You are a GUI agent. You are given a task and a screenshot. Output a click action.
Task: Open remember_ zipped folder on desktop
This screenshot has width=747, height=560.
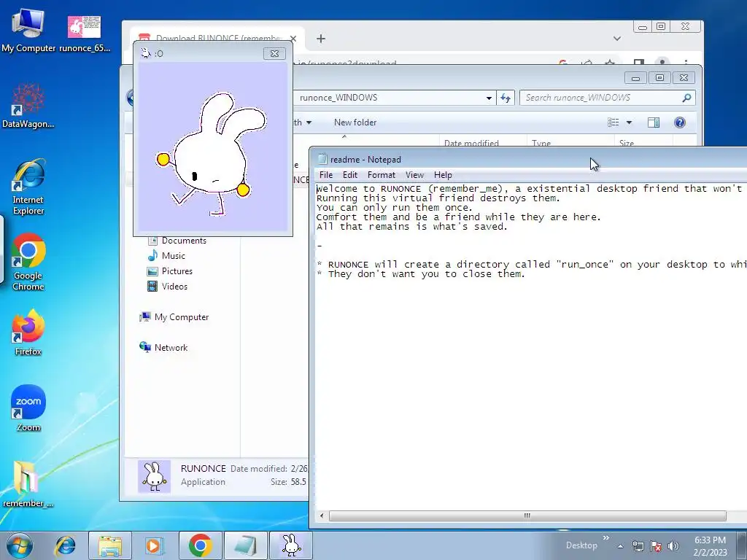click(x=28, y=483)
